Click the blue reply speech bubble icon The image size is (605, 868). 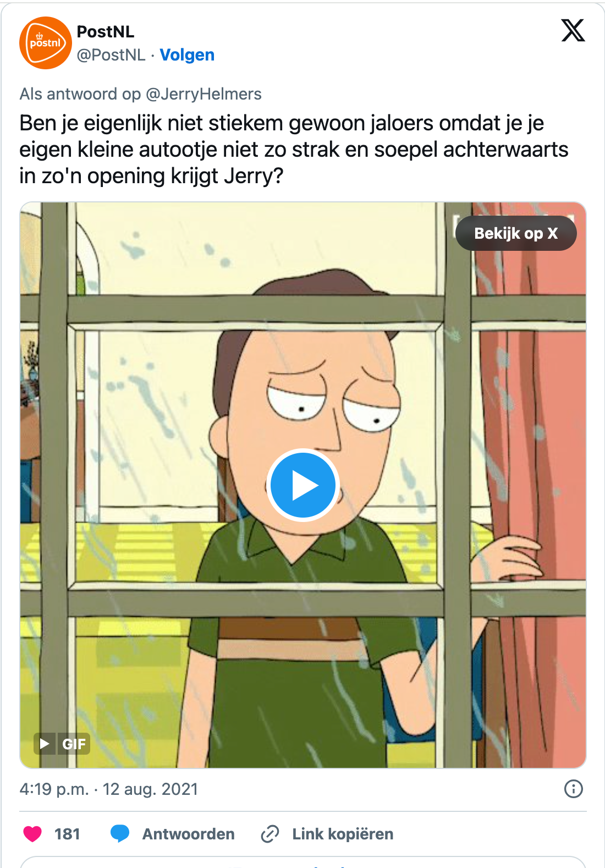point(119,834)
